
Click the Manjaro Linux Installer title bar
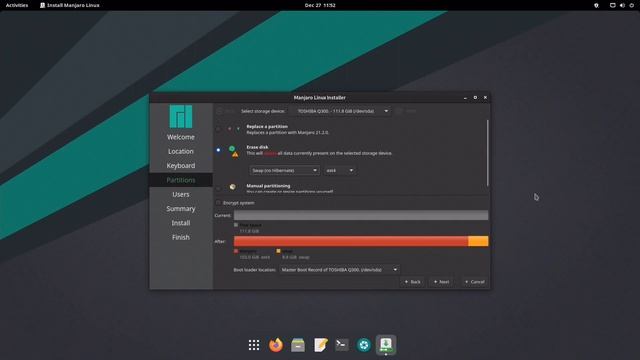click(320, 98)
